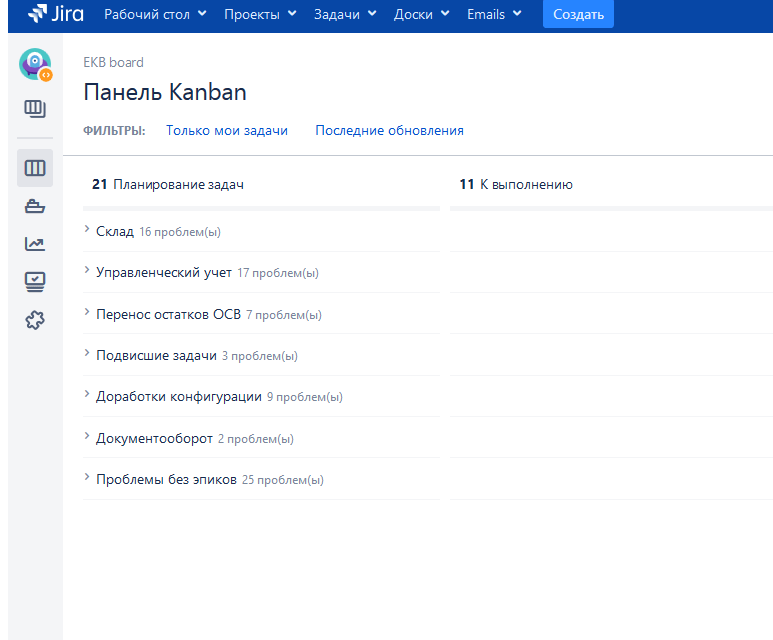
Task: Click the Доработки конфигурации title
Action: point(179,396)
